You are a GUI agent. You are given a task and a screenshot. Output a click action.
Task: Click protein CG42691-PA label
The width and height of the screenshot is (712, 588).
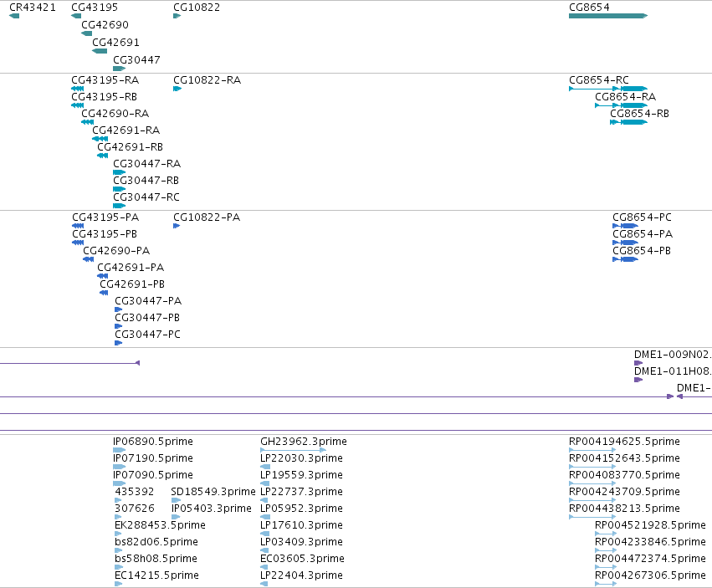coord(131,268)
